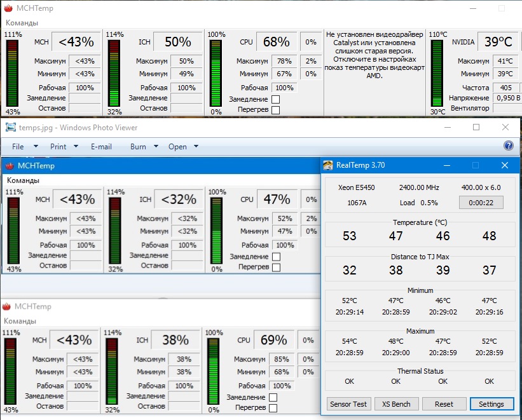Minimize the RealTemp 3.70 window
522x420 pixels.
pyautogui.click(x=447, y=165)
